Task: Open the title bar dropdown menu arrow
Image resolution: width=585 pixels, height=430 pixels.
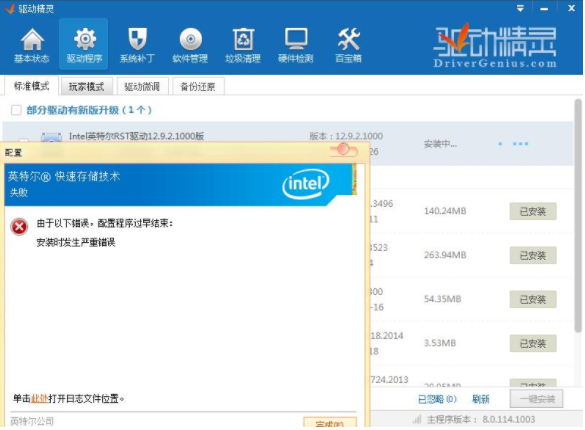Action: tap(520, 8)
